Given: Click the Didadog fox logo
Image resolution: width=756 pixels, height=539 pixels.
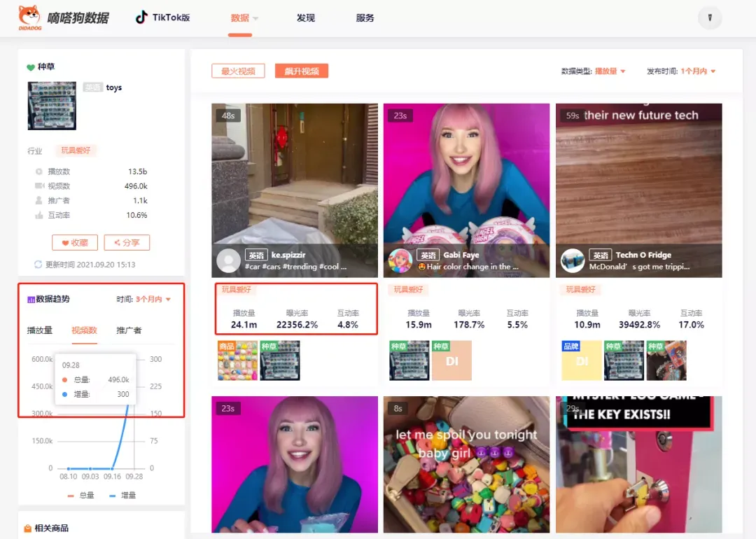Looking at the screenshot, I should pyautogui.click(x=29, y=17).
